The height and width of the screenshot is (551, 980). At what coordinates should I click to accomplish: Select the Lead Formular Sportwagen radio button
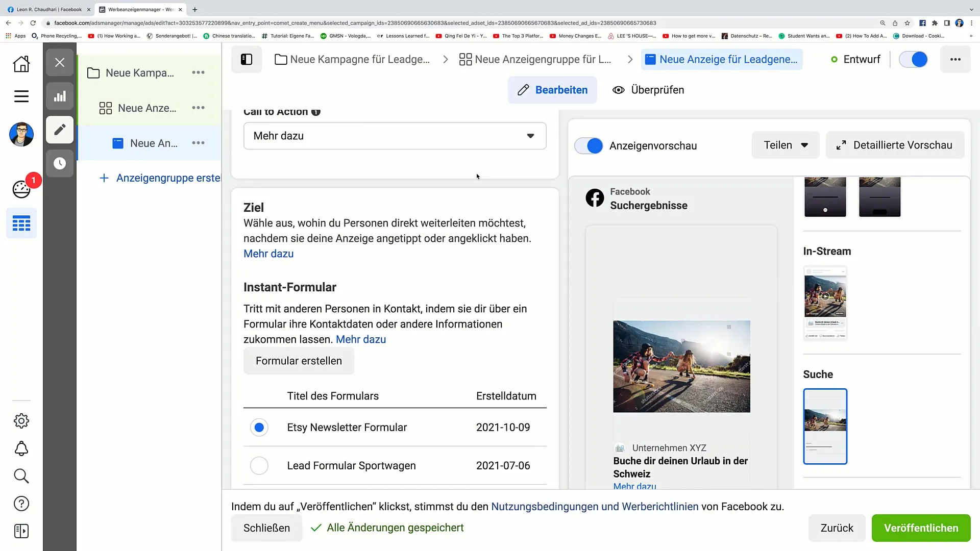(260, 466)
